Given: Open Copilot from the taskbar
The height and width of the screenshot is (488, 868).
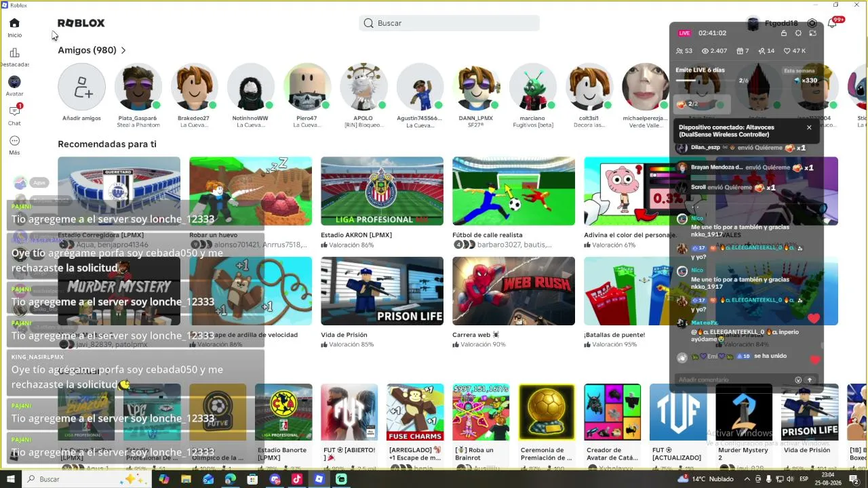Looking at the screenshot, I should [x=163, y=479].
